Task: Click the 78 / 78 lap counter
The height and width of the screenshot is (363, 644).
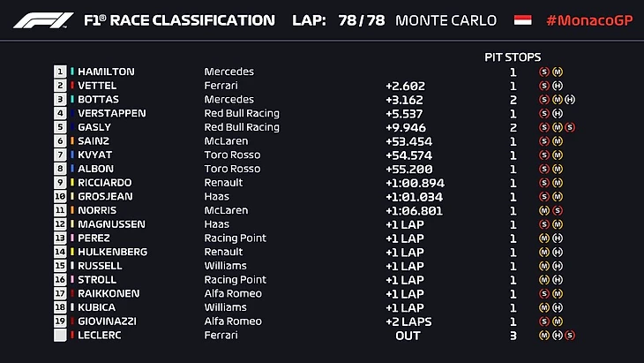Action: point(361,20)
